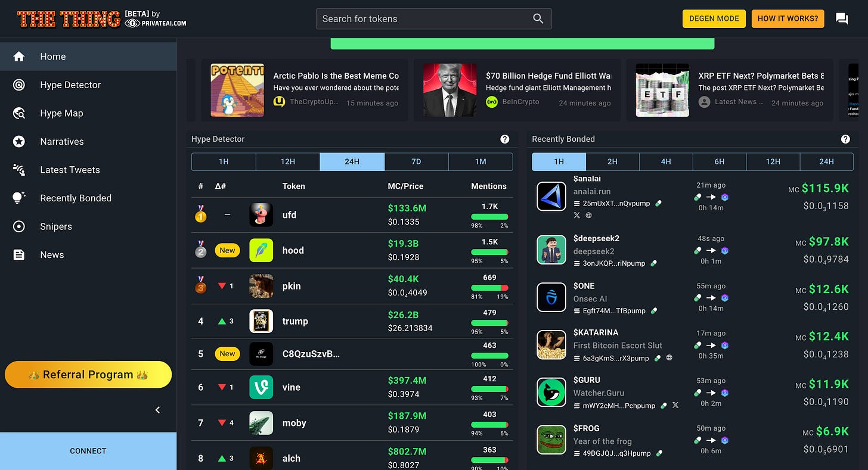The width and height of the screenshot is (868, 470).
Task: Select the 7D Hype Detector tab
Action: click(416, 161)
